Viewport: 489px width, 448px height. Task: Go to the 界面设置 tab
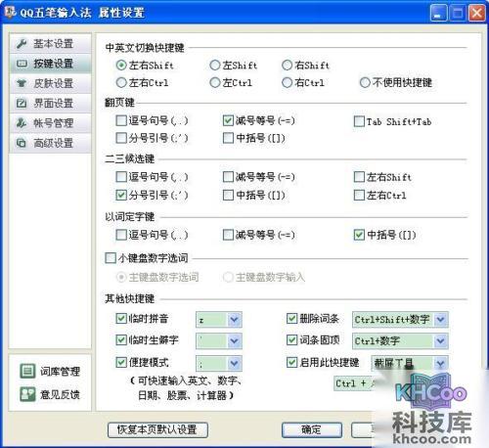50,103
